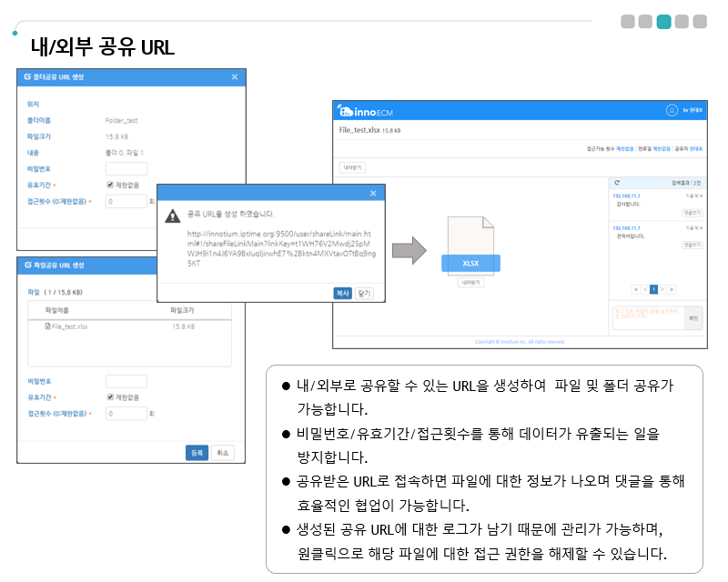Toggle 제한없음 checkbox in file share dialog
728x582 pixels.
tap(109, 396)
